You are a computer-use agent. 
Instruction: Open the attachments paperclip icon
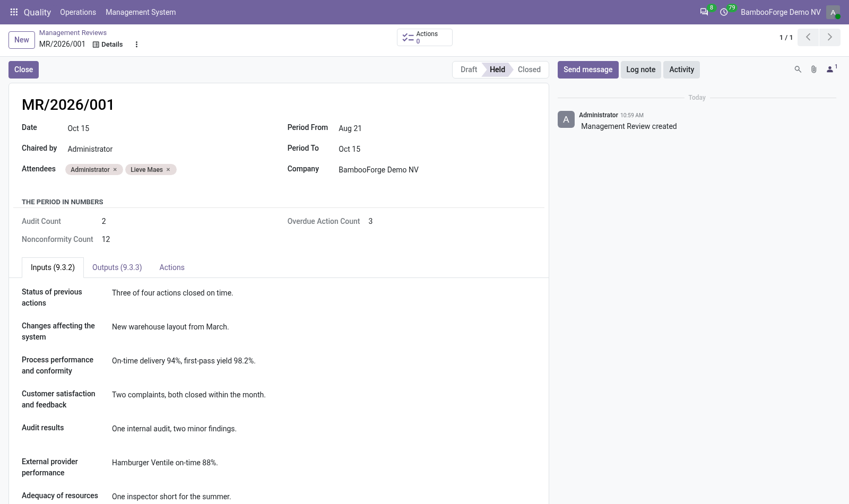(x=813, y=69)
